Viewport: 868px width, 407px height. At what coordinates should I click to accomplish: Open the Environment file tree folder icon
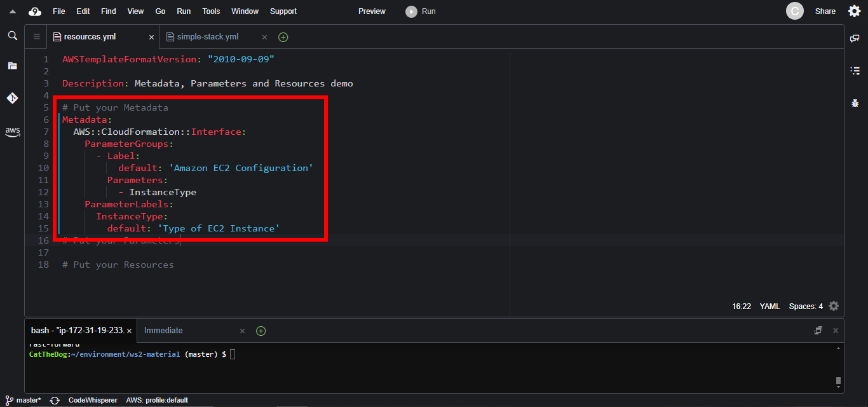(x=12, y=66)
